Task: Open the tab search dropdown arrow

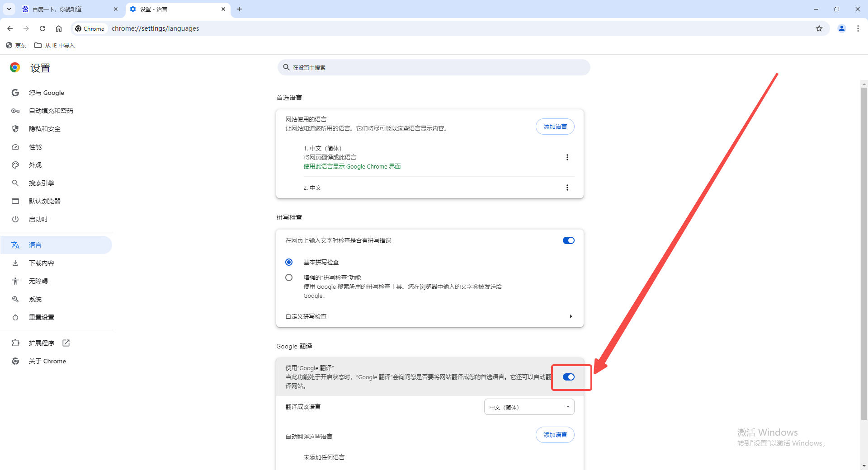Action: (9, 9)
